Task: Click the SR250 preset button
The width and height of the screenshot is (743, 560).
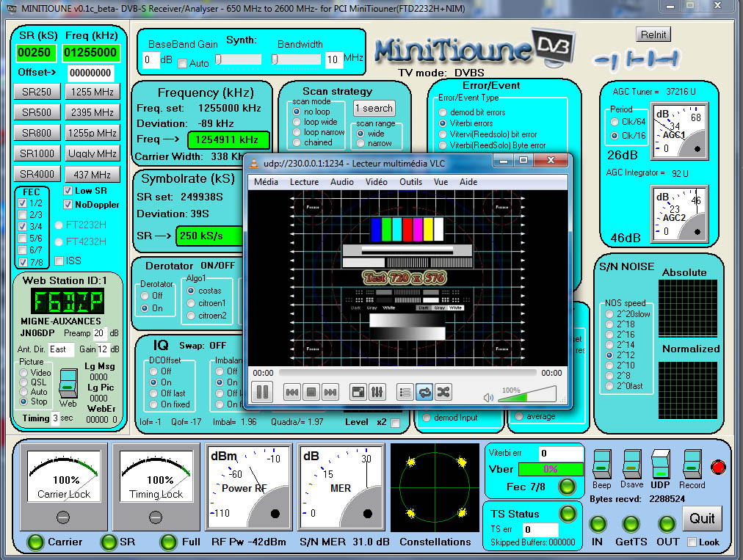Action: tap(37, 92)
